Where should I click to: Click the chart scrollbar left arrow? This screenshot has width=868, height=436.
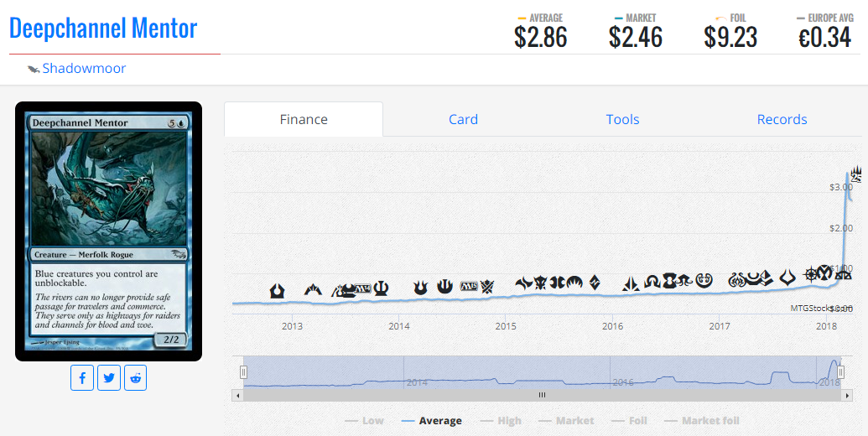237,395
